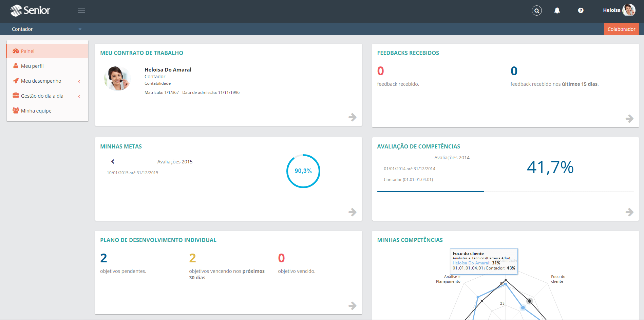
Task: Click the MEU CONTRATO DE TRABALHO title
Action: [141, 53]
